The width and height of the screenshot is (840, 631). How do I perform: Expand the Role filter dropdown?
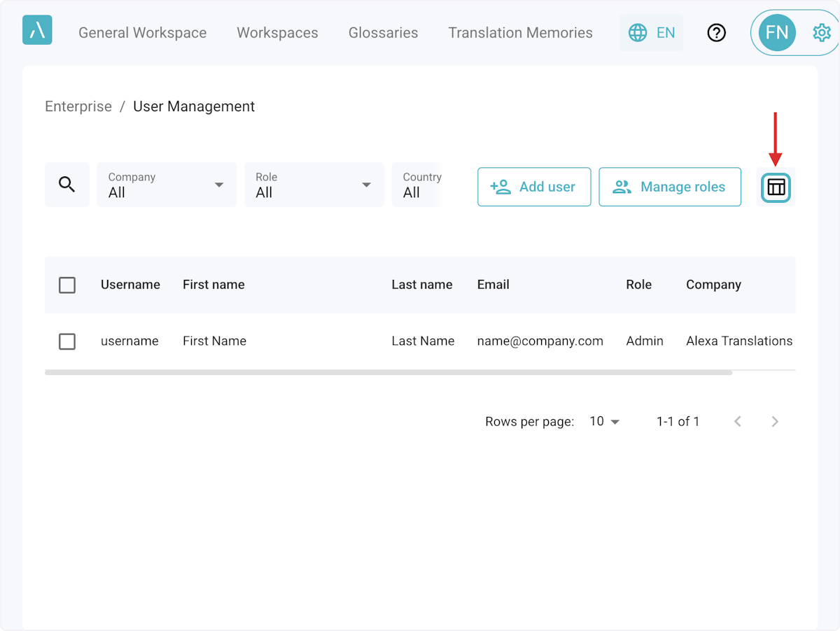(x=314, y=185)
